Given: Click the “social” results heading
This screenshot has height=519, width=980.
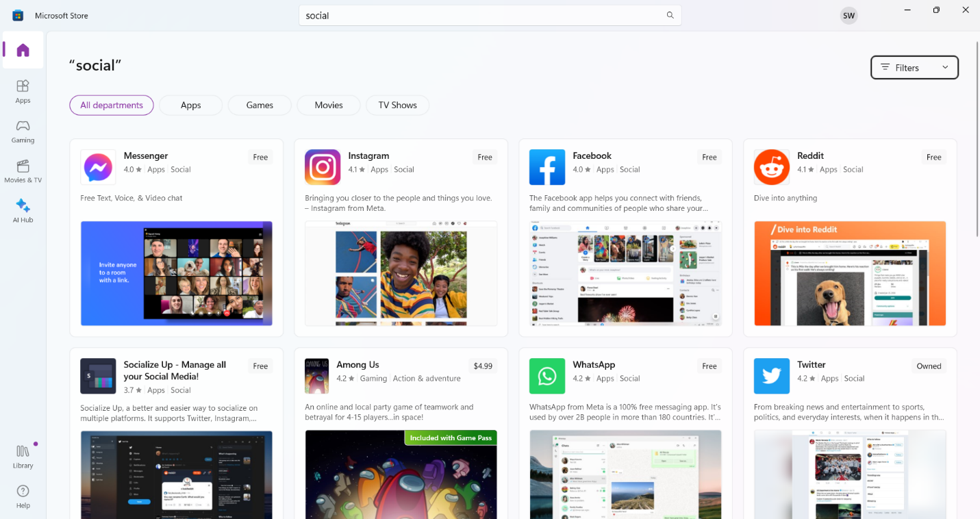Looking at the screenshot, I should point(95,65).
